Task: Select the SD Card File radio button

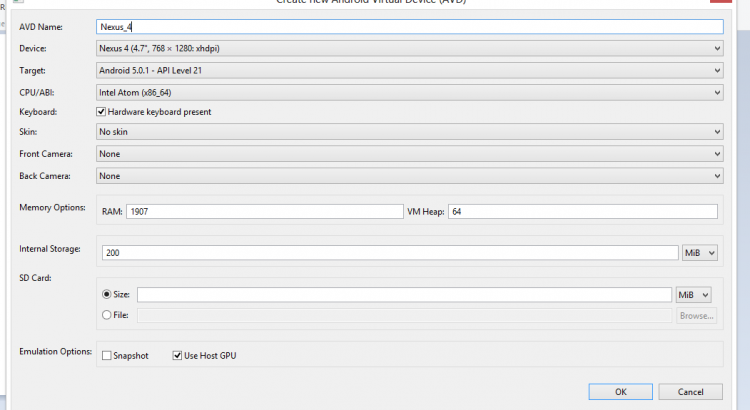Action: click(x=107, y=315)
